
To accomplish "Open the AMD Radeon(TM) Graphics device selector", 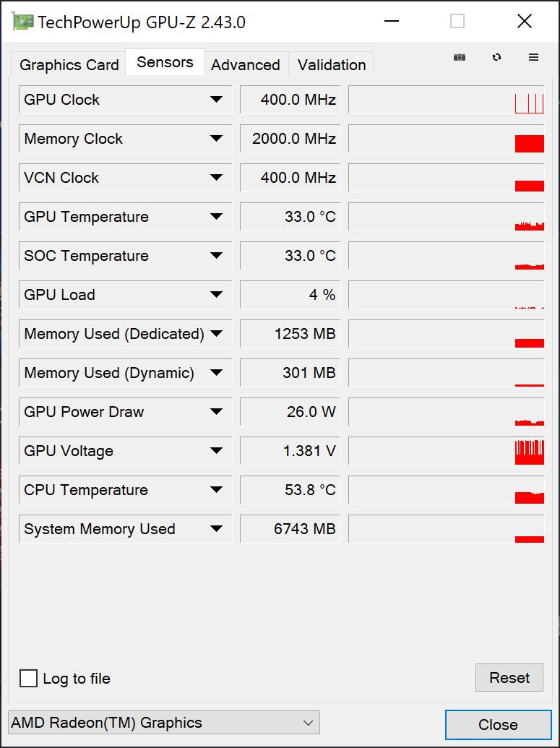I will pyautogui.click(x=163, y=723).
